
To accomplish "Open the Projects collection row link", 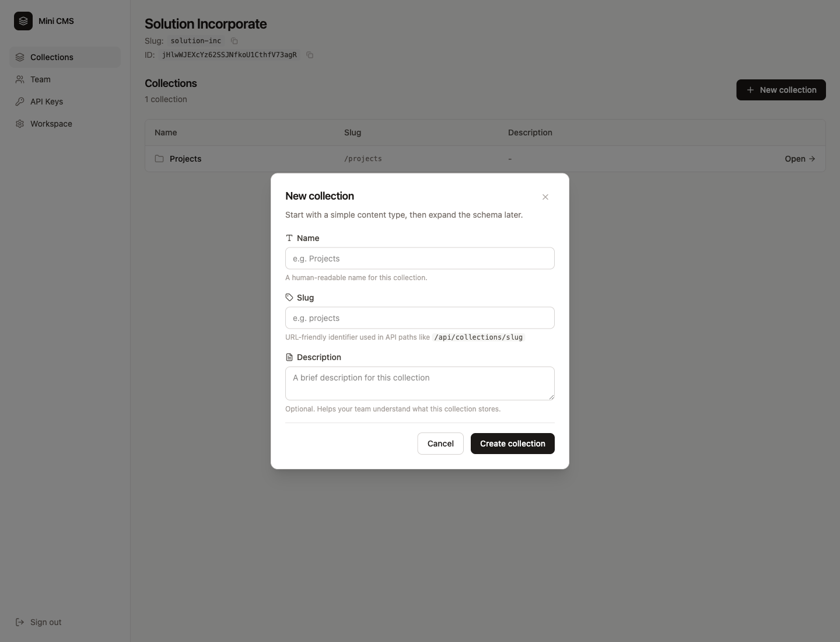I will 800,159.
